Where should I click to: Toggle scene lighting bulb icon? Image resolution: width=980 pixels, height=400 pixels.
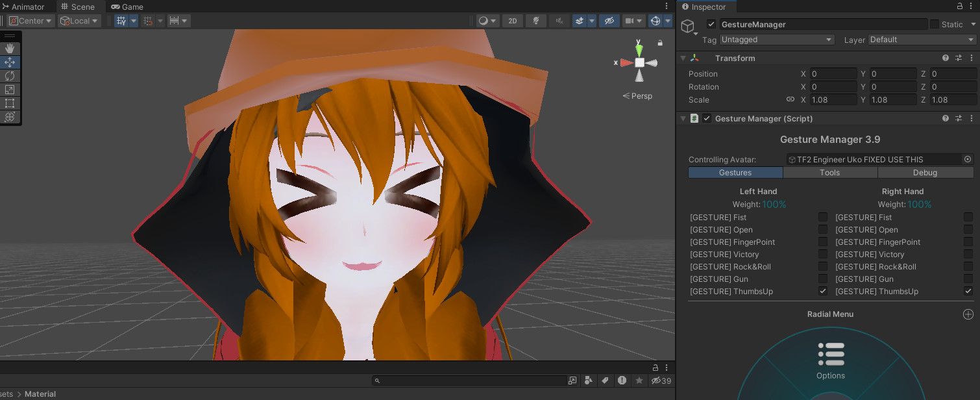point(535,21)
